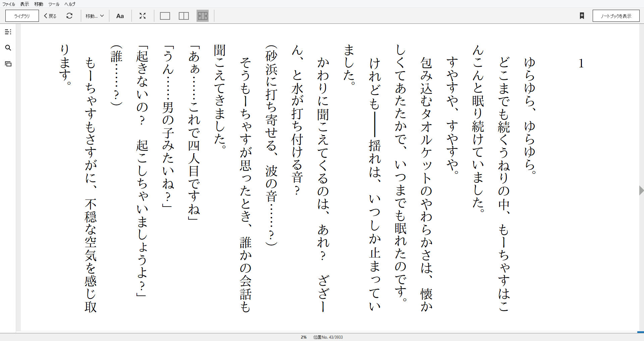Open the table of contents sidebar icon

click(x=8, y=32)
